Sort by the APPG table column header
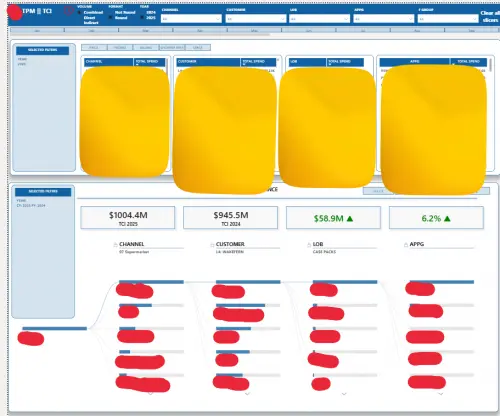The width and height of the screenshot is (500, 416). [x=415, y=62]
